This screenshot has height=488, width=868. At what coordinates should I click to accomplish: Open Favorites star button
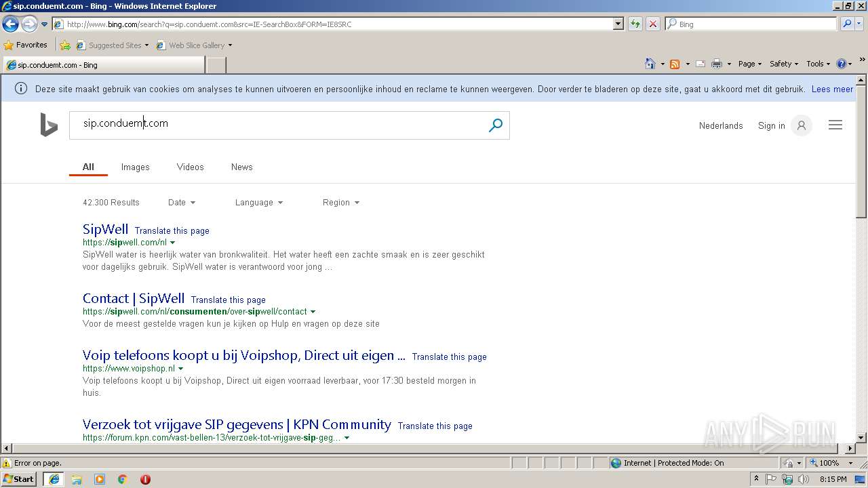pyautogui.click(x=25, y=45)
